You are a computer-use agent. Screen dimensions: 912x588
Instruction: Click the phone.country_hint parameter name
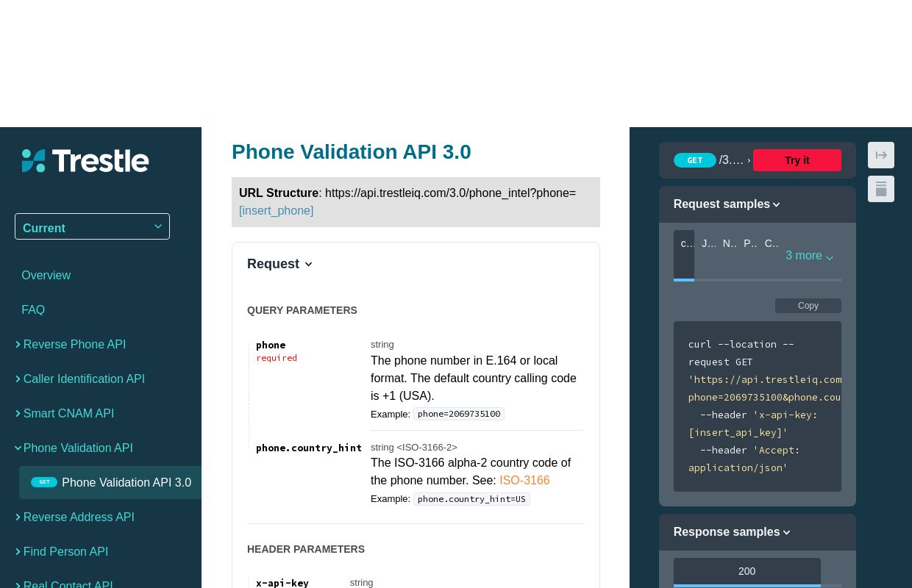pos(309,448)
